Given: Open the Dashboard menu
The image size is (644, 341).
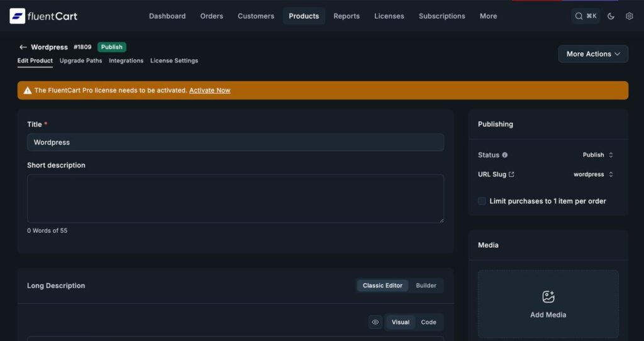Looking at the screenshot, I should click(167, 16).
